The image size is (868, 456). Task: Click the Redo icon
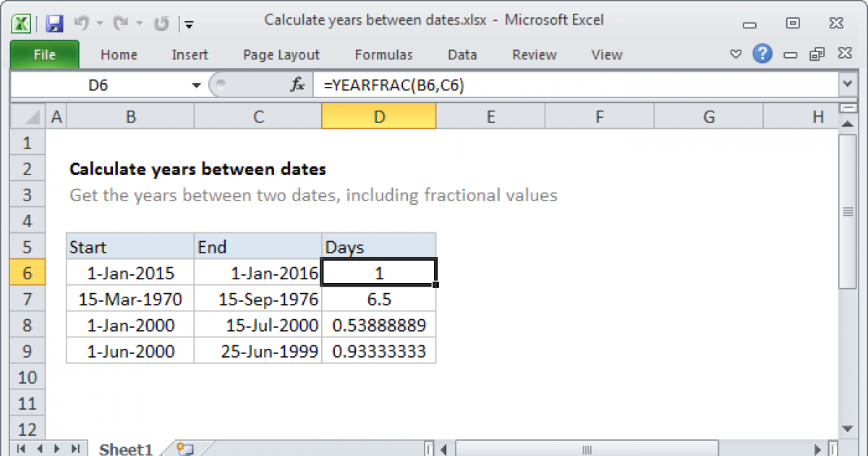[122, 22]
